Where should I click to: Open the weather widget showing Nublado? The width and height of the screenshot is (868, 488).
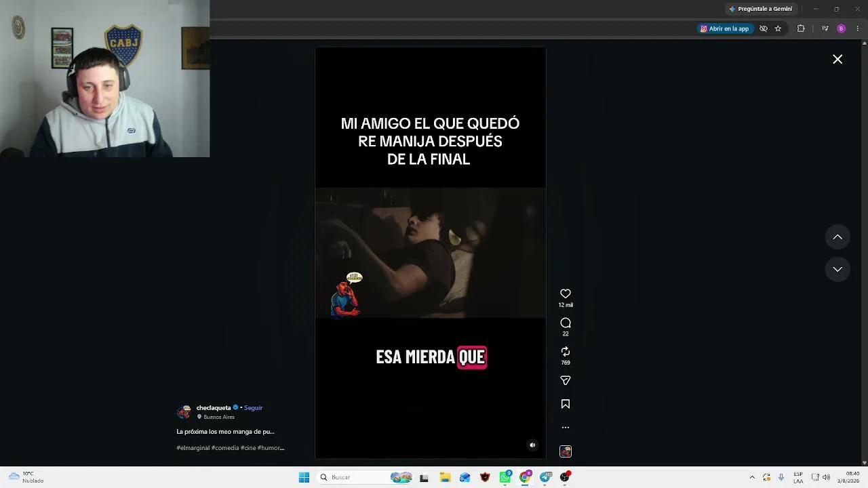tap(27, 477)
